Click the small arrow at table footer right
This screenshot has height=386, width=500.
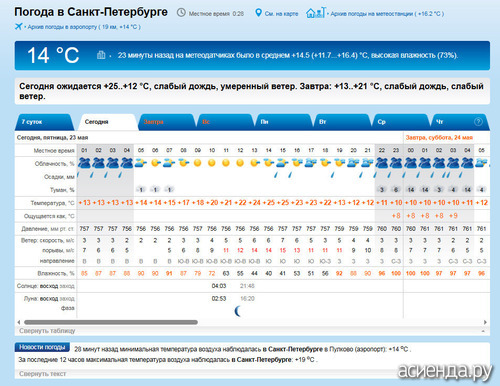(483, 331)
